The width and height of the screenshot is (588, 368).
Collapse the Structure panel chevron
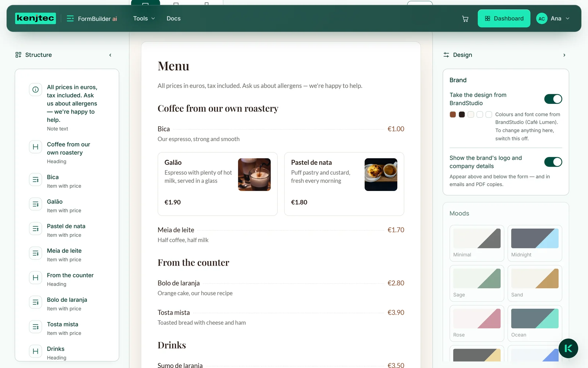click(110, 55)
